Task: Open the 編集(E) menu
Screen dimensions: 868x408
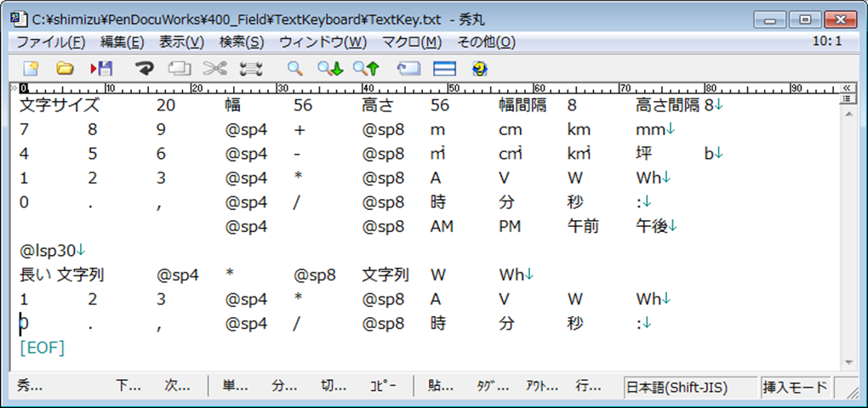Action: tap(122, 42)
